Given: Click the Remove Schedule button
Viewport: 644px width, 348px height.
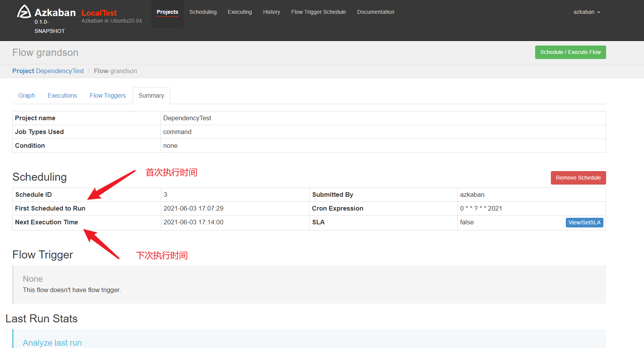Looking at the screenshot, I should pyautogui.click(x=578, y=178).
